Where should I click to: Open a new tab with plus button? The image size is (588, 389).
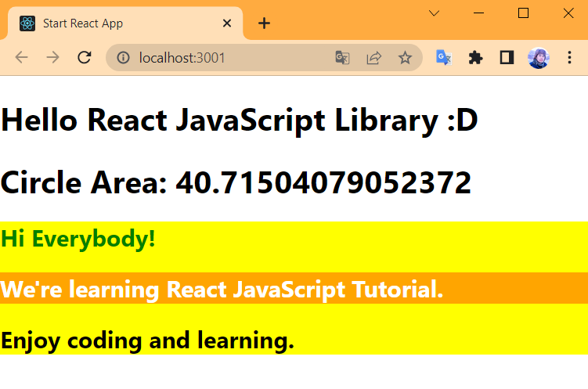[x=264, y=23]
